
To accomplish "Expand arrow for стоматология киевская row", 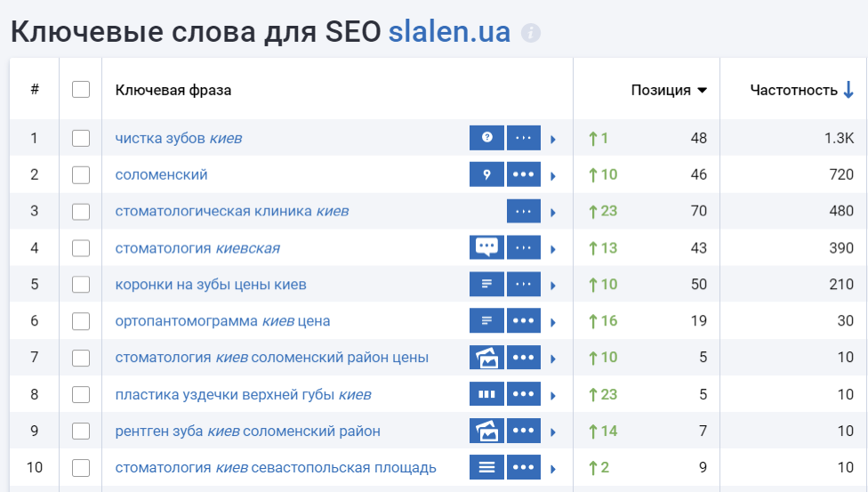I will tap(553, 249).
